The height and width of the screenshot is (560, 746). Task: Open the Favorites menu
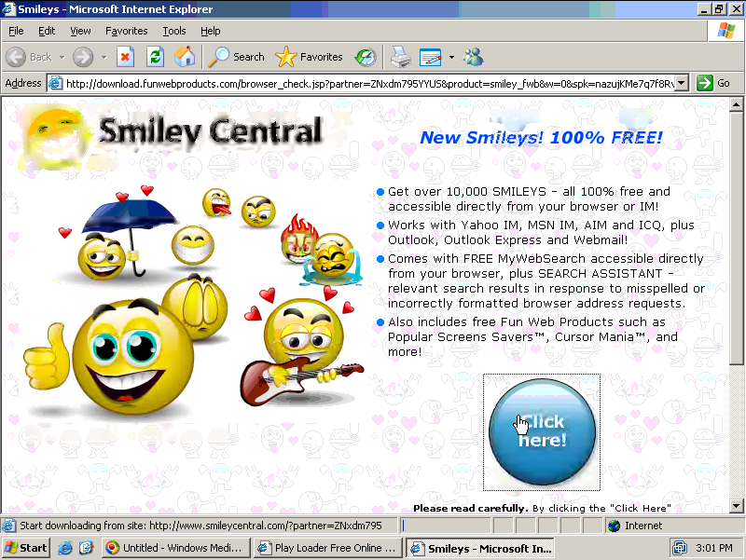pos(127,31)
